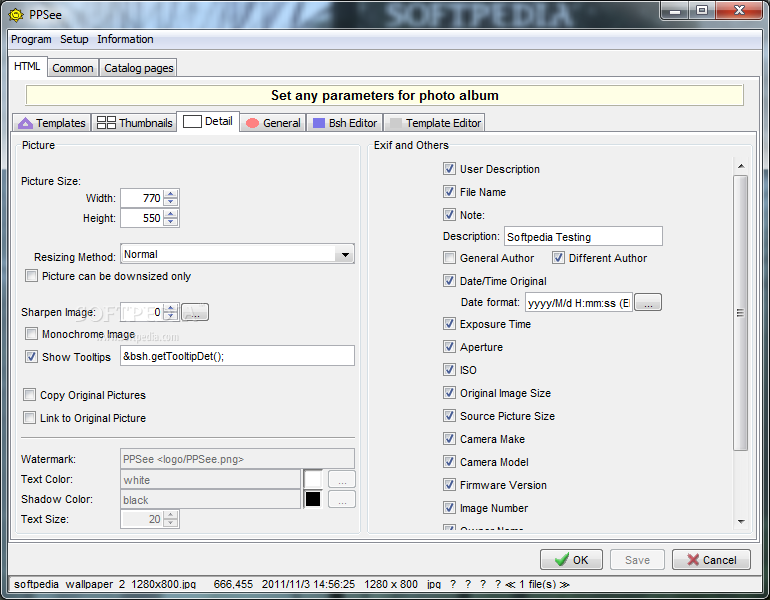Viewport: 770px width, 600px height.
Task: Increase Picture Width with the up arrow
Action: coord(170,194)
